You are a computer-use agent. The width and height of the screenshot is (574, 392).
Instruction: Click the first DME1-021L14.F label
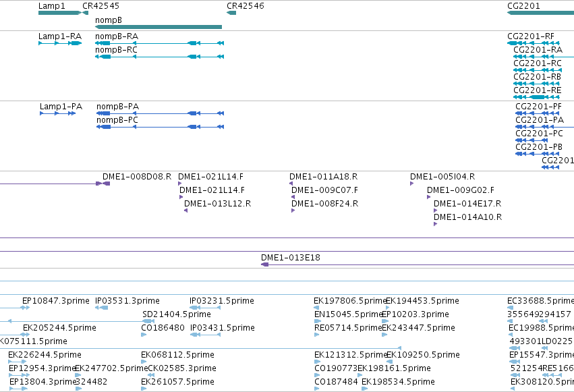pyautogui.click(x=210, y=177)
